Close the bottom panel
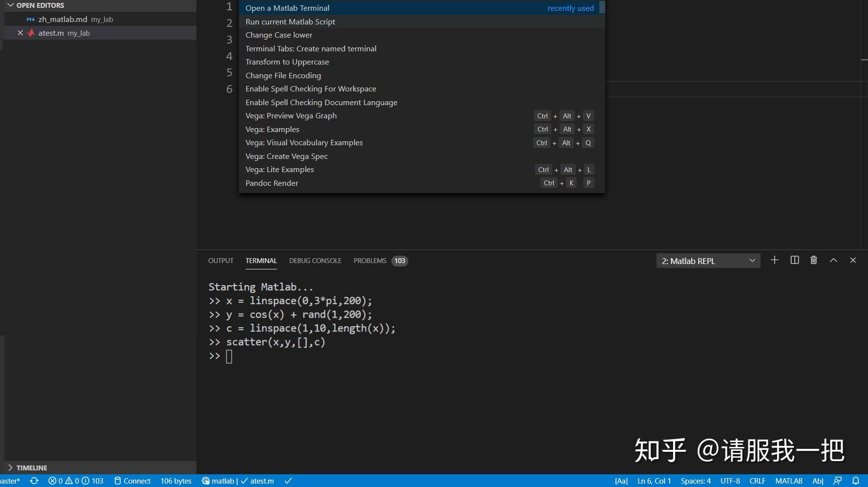Image resolution: width=868 pixels, height=487 pixels. 853,260
